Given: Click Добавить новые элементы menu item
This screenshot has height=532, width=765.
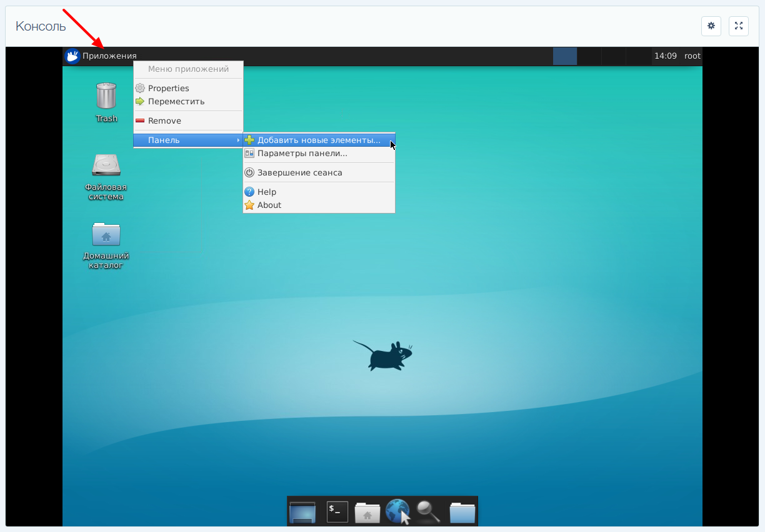Looking at the screenshot, I should pos(318,140).
